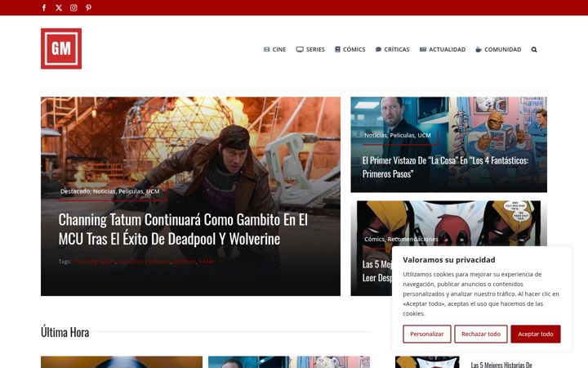
Task: Open the Facebook social link
Action: [44, 8]
